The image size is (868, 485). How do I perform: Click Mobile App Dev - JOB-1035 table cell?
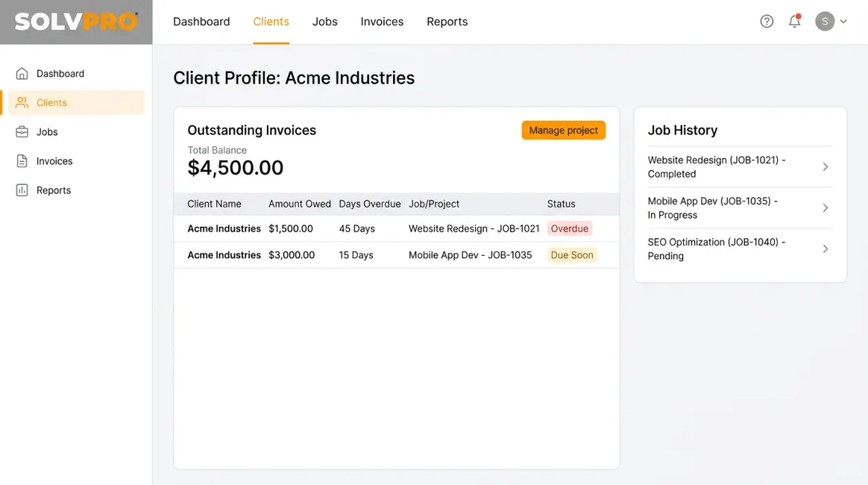(x=470, y=255)
